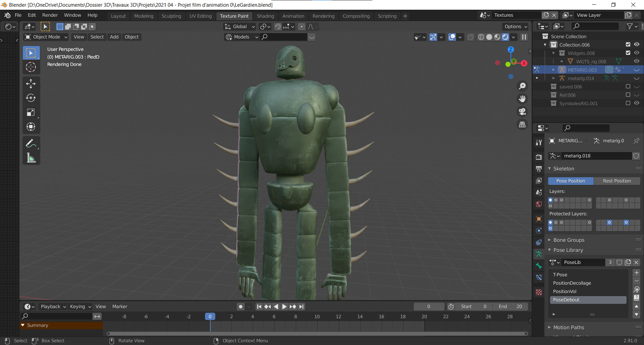Activate the 3D Cursor tool
644x345 pixels.
(31, 67)
